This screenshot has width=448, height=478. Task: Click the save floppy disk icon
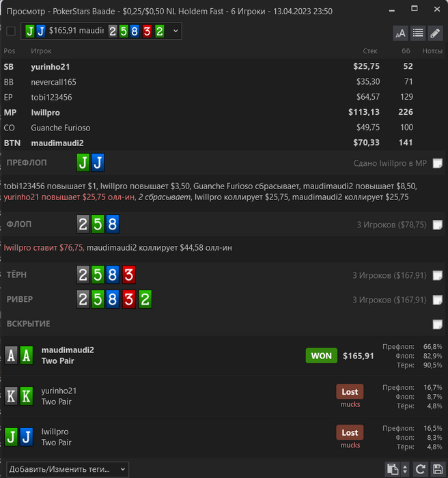[x=438, y=469]
